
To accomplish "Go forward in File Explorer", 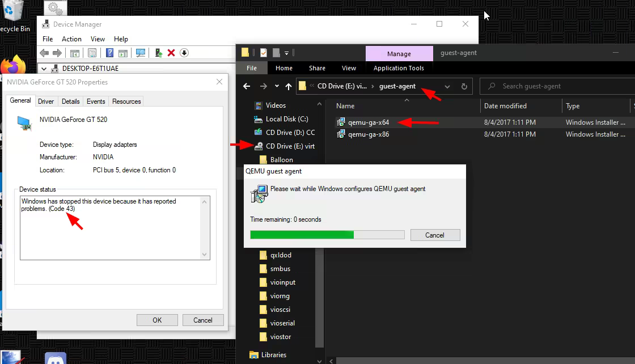I will click(263, 86).
